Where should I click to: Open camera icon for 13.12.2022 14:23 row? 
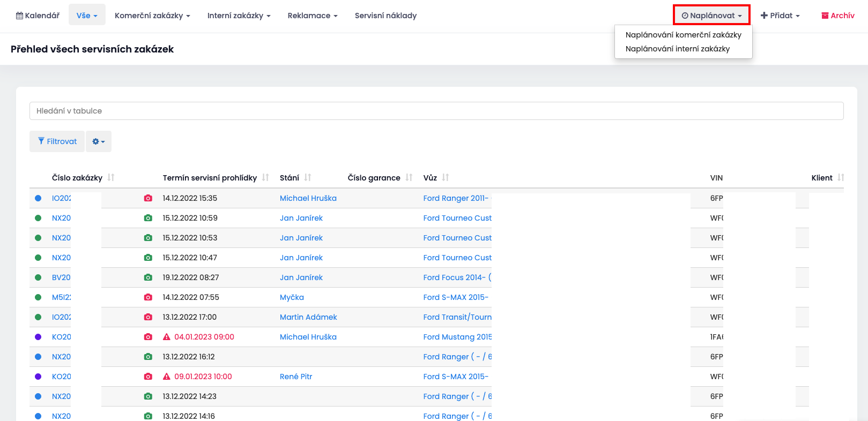148,396
